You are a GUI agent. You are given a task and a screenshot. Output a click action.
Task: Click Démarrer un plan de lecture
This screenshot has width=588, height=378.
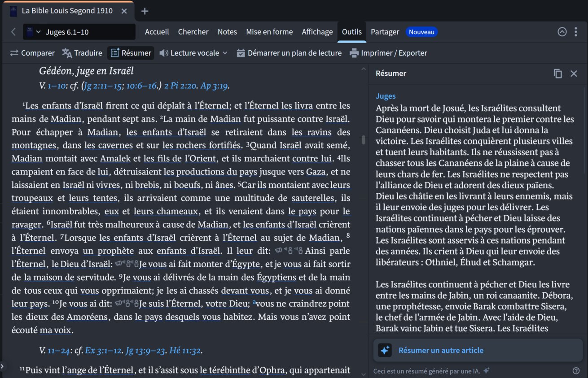click(289, 53)
